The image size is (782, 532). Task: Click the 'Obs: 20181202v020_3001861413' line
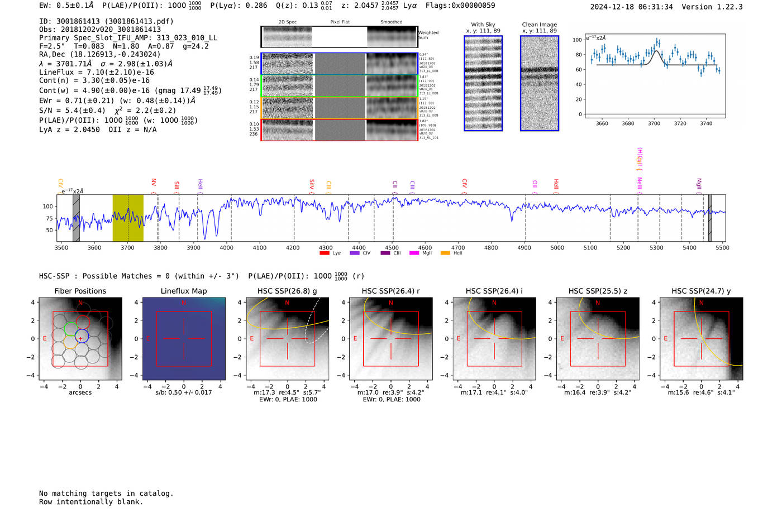100,30
